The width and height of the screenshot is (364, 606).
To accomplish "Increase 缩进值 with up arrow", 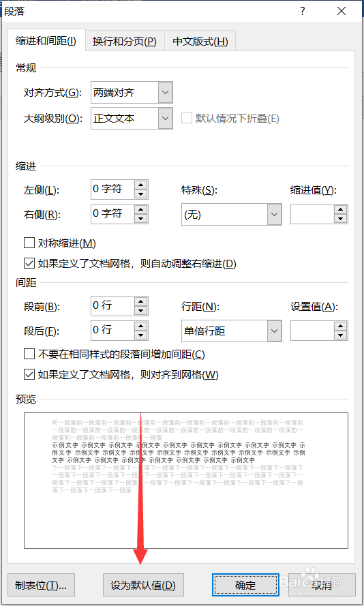I will pos(340,210).
